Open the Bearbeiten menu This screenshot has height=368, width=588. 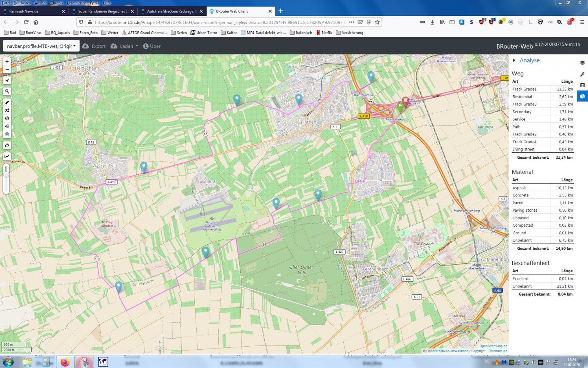point(22,3)
